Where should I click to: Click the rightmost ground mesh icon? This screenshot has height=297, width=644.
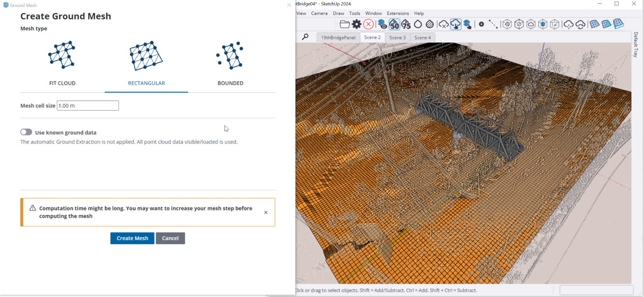coord(618,24)
